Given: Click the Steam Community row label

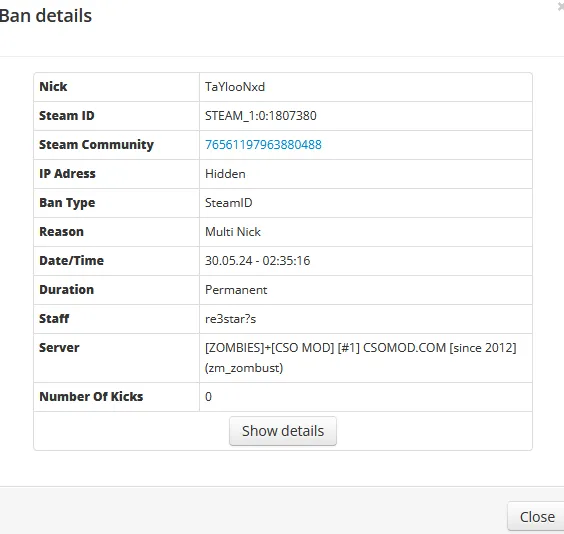Looking at the screenshot, I should click(96, 145).
